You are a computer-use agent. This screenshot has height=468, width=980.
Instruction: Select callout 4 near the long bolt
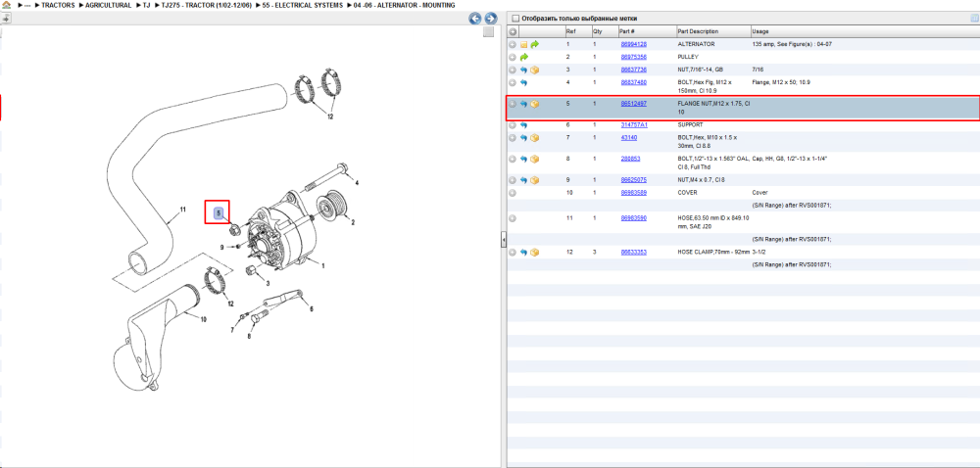coord(357,183)
